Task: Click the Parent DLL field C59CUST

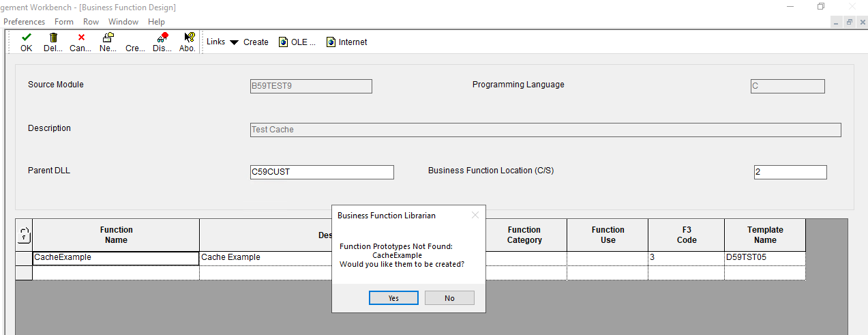Action: tap(322, 172)
